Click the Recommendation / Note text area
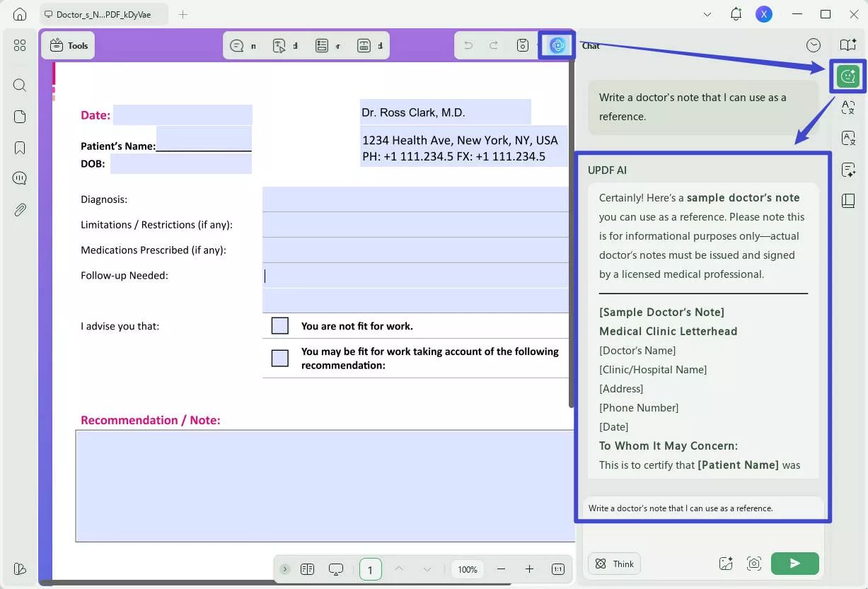Screen dimensions: 868x589 (325, 486)
